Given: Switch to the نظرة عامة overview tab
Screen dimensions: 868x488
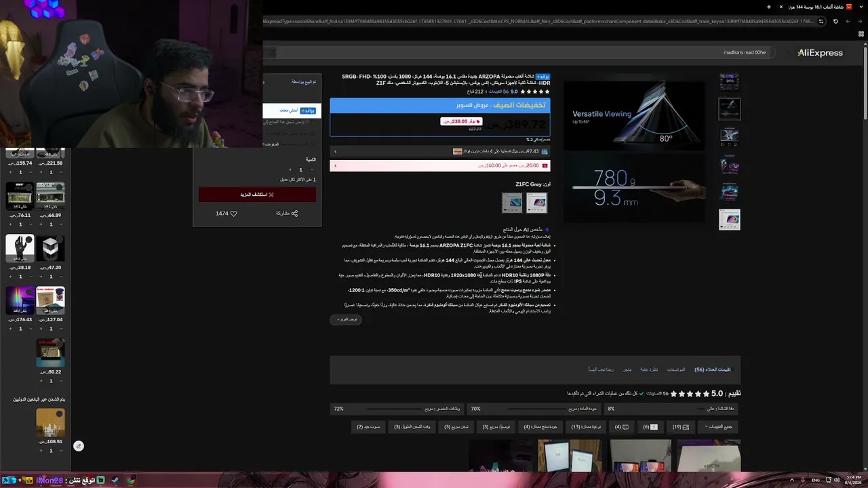Looking at the screenshot, I should point(649,369).
